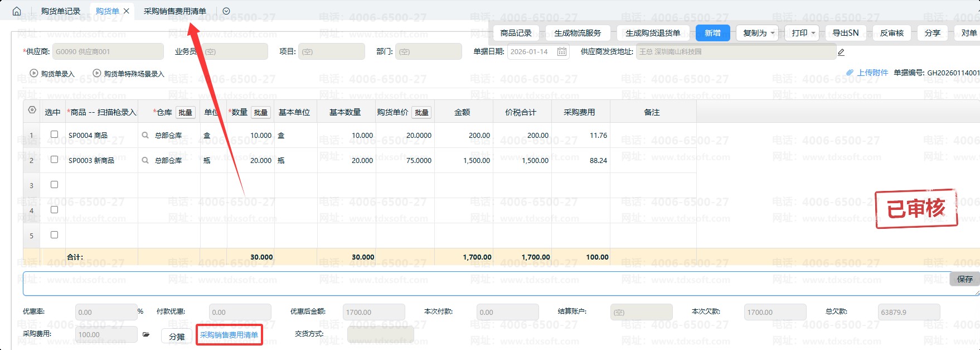Click the table settings gear icon
Image resolution: width=980 pixels, height=350 pixels.
click(x=32, y=111)
